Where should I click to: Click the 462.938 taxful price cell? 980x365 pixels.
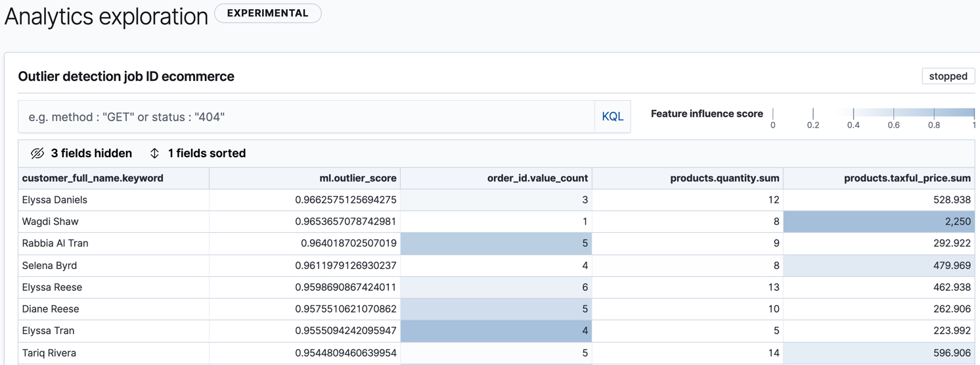point(879,287)
